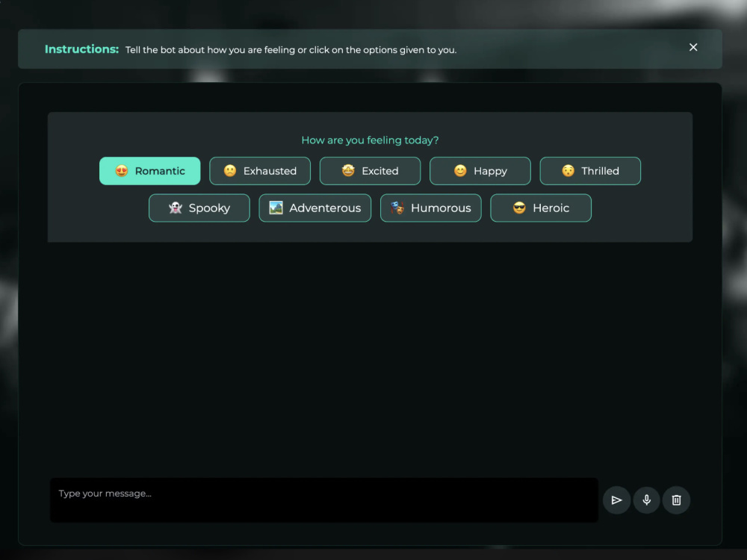Select the Romantic mood option

click(x=149, y=171)
